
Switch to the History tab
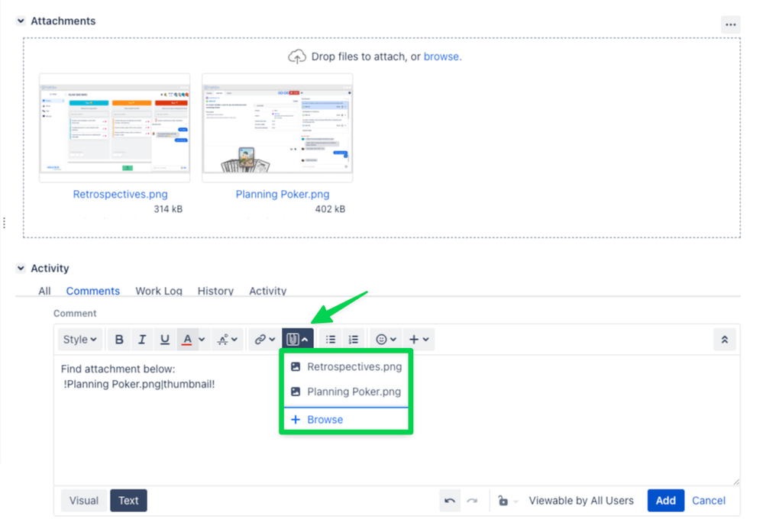(x=215, y=291)
